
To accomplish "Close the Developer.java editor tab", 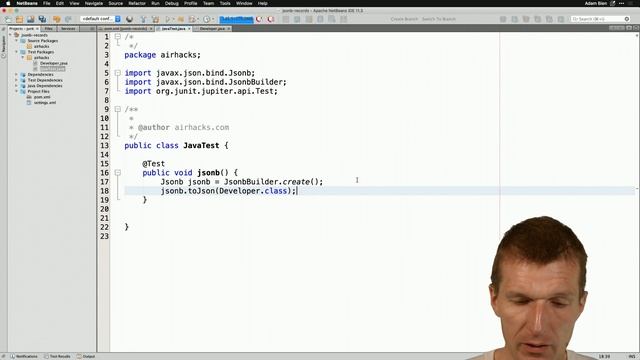I will point(229,29).
